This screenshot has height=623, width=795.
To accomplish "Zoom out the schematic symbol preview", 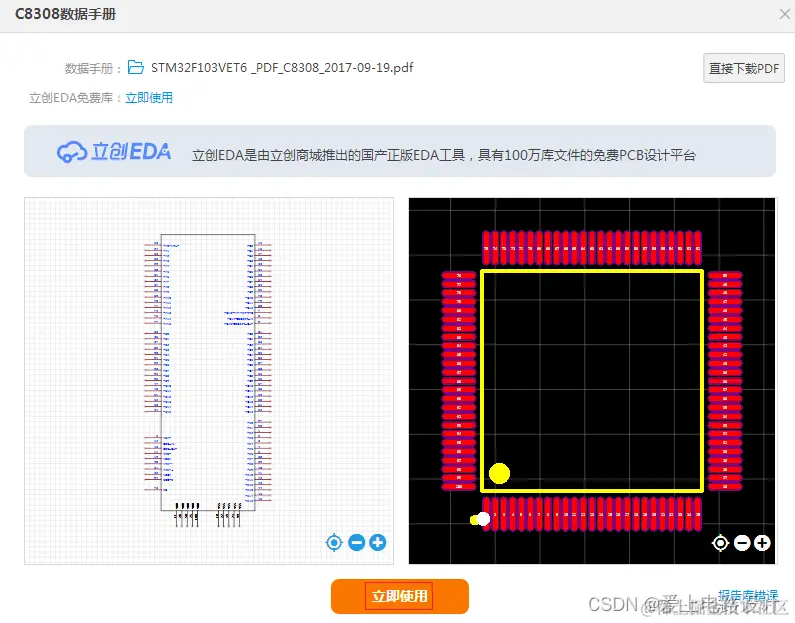I will pos(357,542).
